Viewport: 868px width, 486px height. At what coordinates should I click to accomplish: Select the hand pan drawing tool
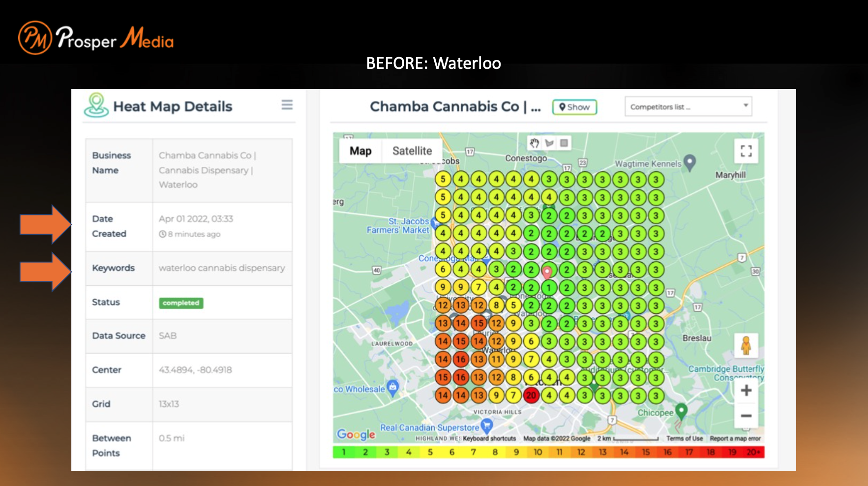(535, 143)
